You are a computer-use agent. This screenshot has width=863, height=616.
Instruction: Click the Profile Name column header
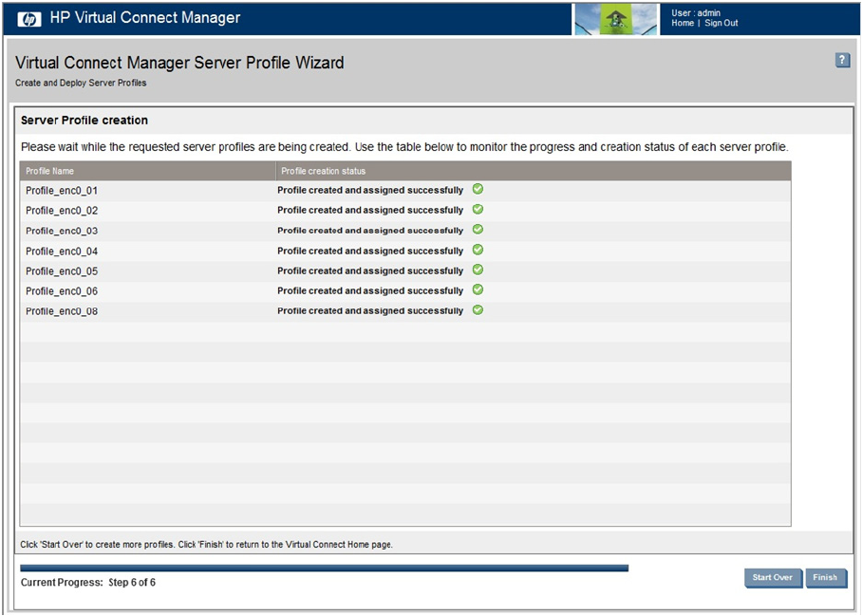(49, 171)
